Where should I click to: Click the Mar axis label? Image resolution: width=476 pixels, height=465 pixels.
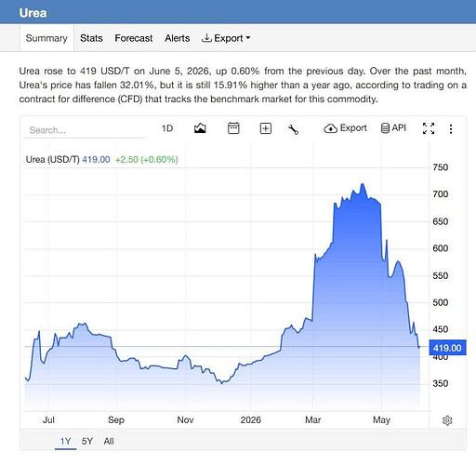[x=313, y=419]
